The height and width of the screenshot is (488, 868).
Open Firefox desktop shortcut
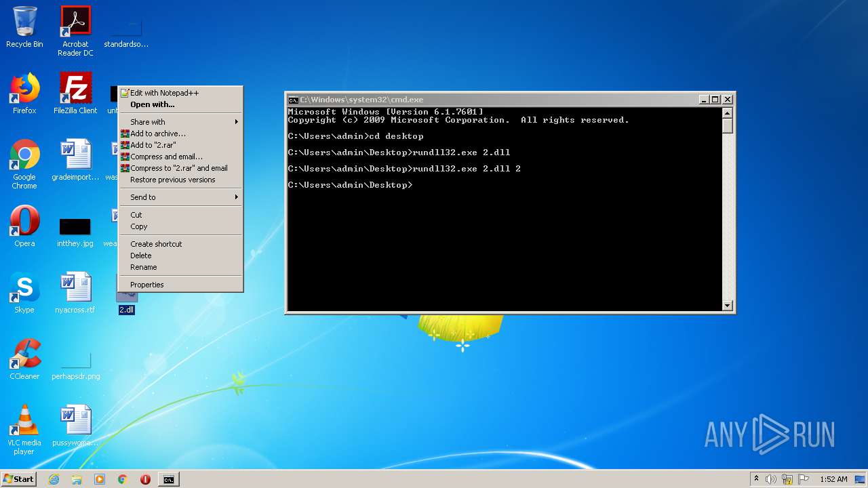coord(24,94)
